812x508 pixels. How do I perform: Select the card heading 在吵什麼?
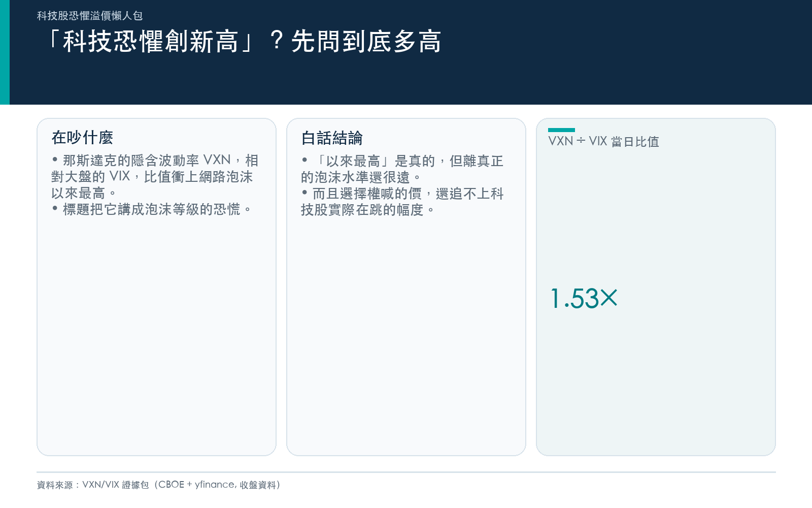pos(82,137)
